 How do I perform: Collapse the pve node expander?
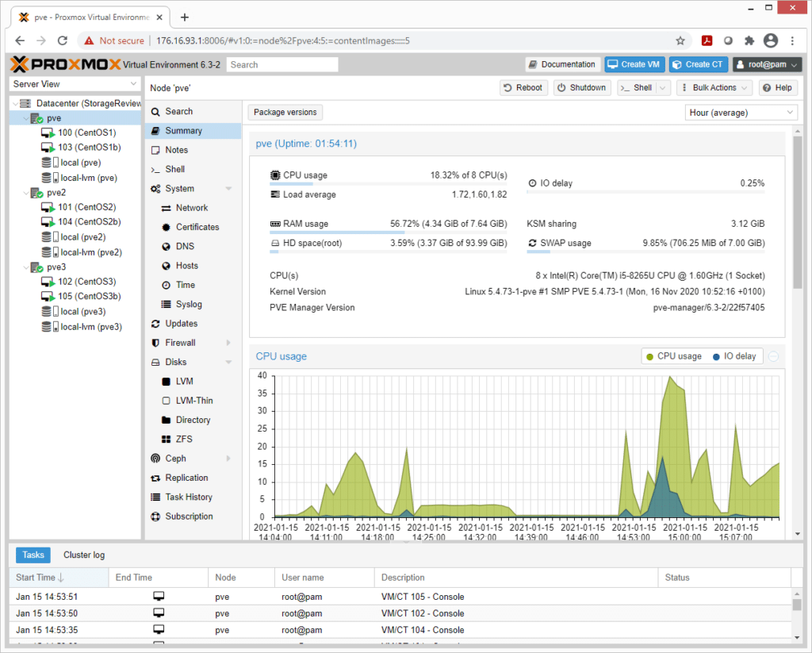tap(26, 118)
